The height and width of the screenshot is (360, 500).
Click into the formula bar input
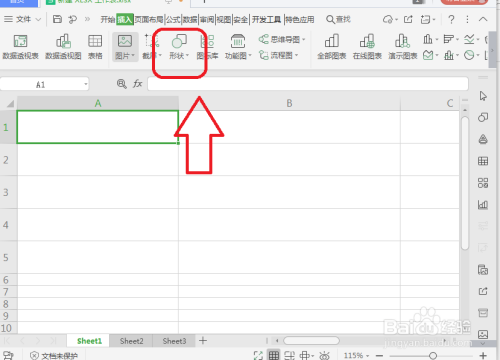coord(308,84)
